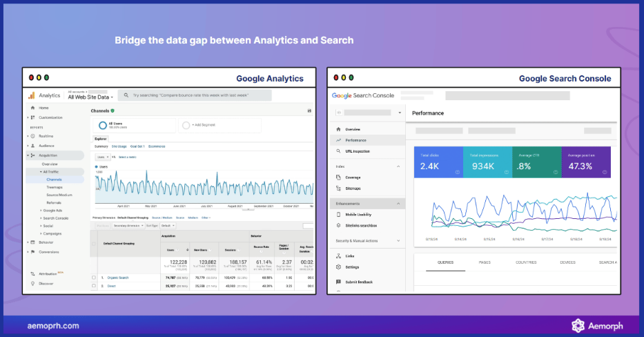The height and width of the screenshot is (337, 644).
Task: Click the Add Segment circle
Action: tap(186, 125)
